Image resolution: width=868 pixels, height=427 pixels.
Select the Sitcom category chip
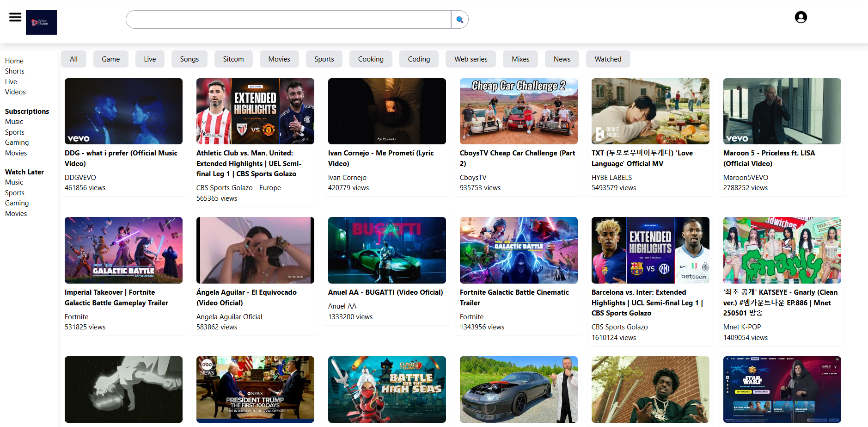click(x=233, y=59)
